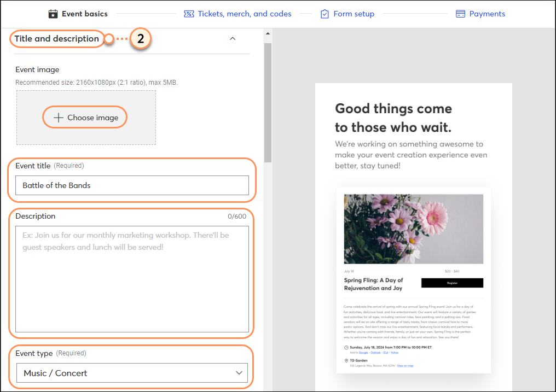556x392 pixels.
Task: Click the Recommended size hint text
Action: (x=96, y=83)
